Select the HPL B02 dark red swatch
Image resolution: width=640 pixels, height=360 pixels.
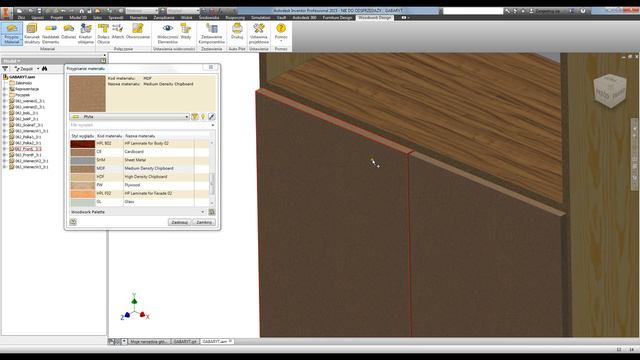pyautogui.click(x=82, y=144)
